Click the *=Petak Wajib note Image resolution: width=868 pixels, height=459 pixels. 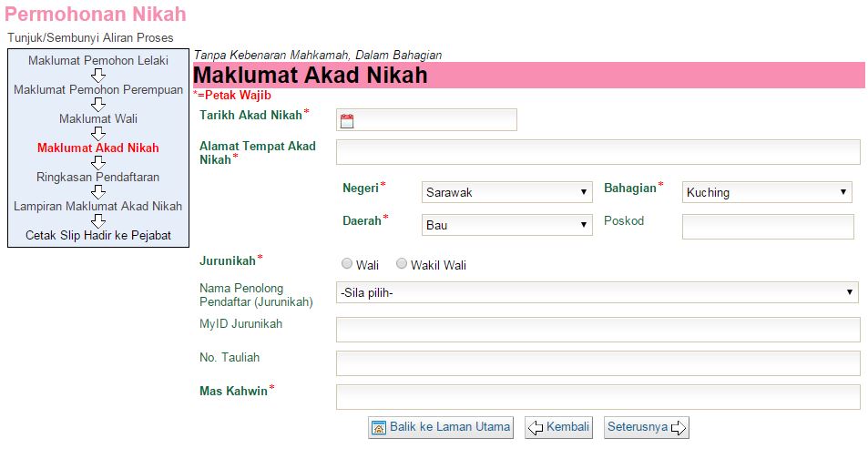click(x=232, y=96)
